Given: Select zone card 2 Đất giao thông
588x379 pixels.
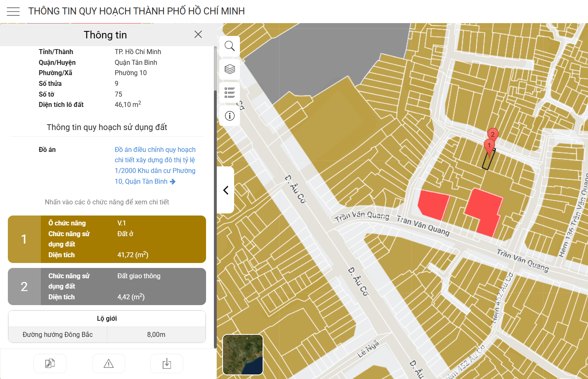Looking at the screenshot, I should (107, 287).
